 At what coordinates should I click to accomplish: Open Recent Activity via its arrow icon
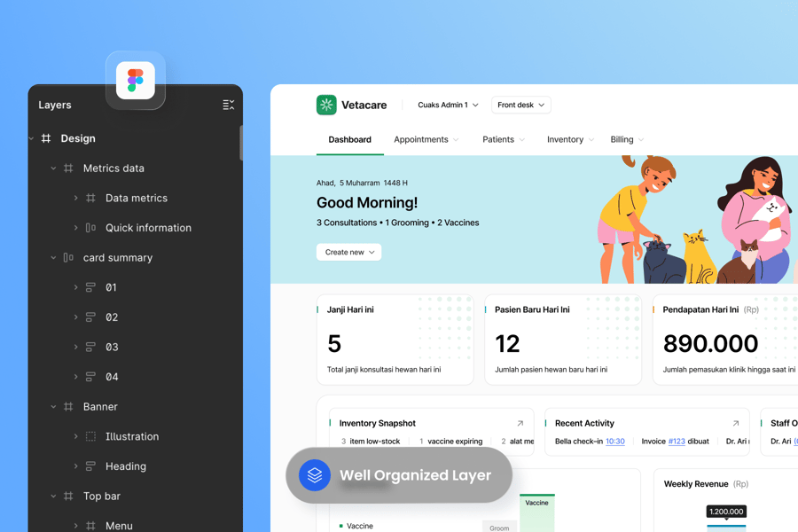click(x=735, y=424)
